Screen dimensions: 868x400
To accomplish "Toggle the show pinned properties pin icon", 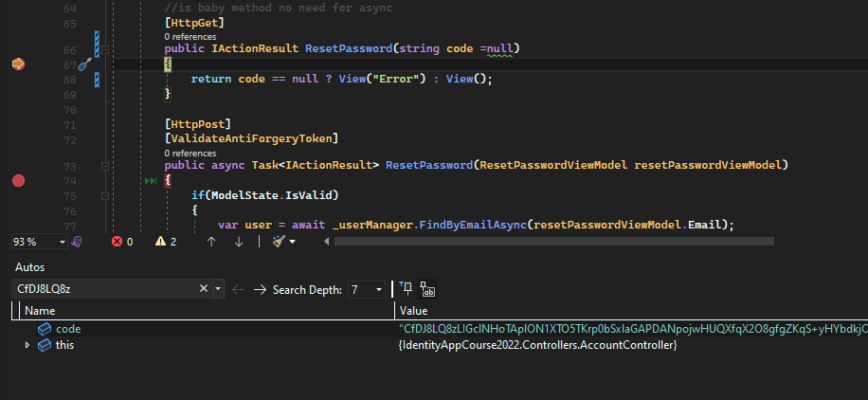I will point(407,289).
